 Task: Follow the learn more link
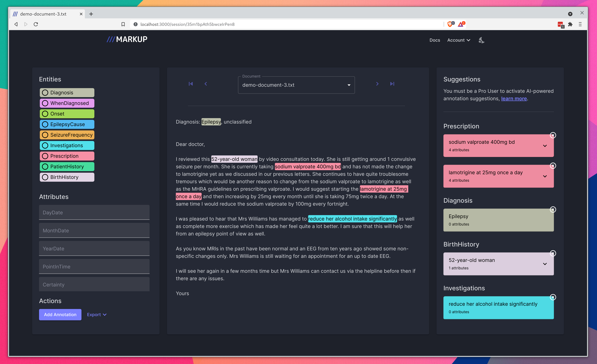(514, 99)
